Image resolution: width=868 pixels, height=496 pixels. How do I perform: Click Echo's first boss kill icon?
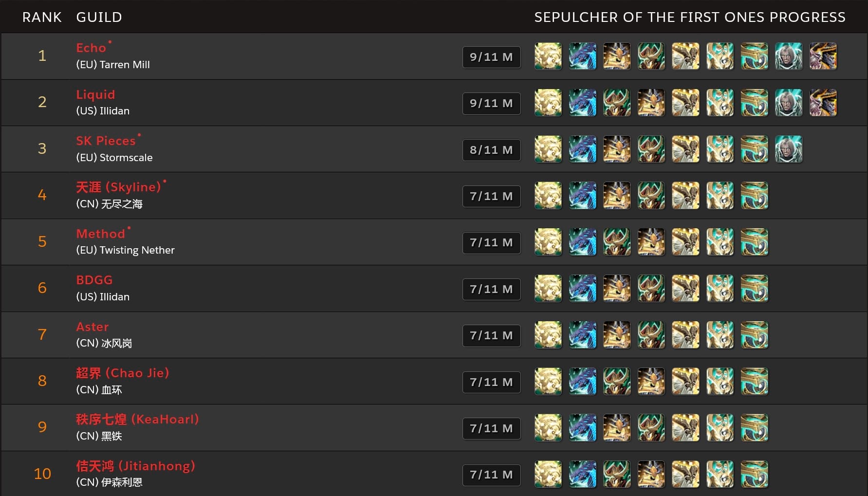click(x=548, y=56)
